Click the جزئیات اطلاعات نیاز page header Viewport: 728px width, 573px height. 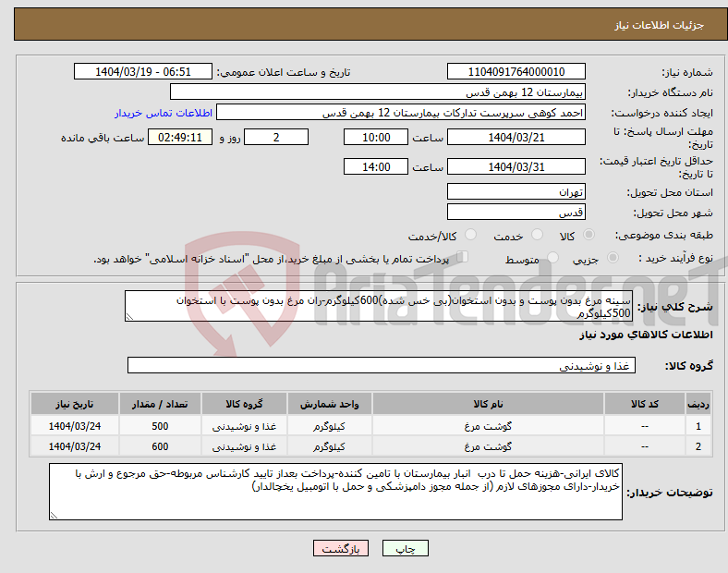(x=660, y=25)
